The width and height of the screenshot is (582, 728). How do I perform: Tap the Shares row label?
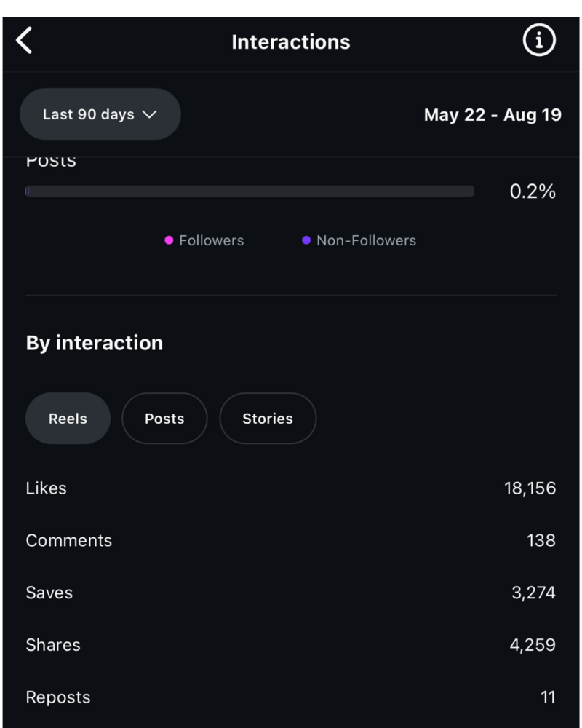coord(53,645)
